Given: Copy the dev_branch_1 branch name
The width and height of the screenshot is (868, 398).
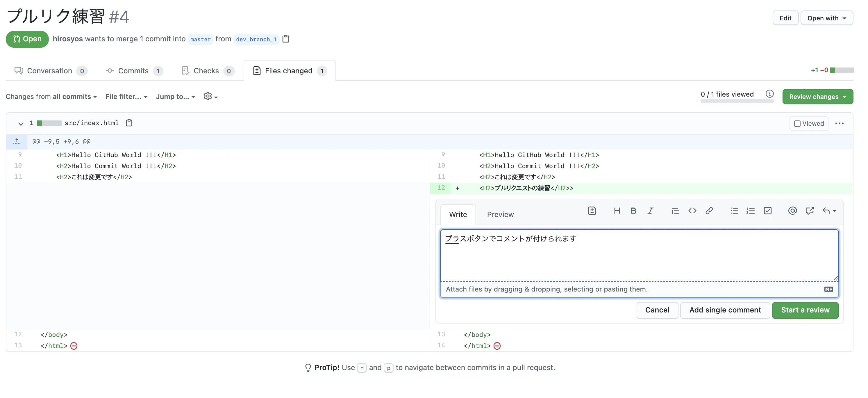Looking at the screenshot, I should 286,39.
